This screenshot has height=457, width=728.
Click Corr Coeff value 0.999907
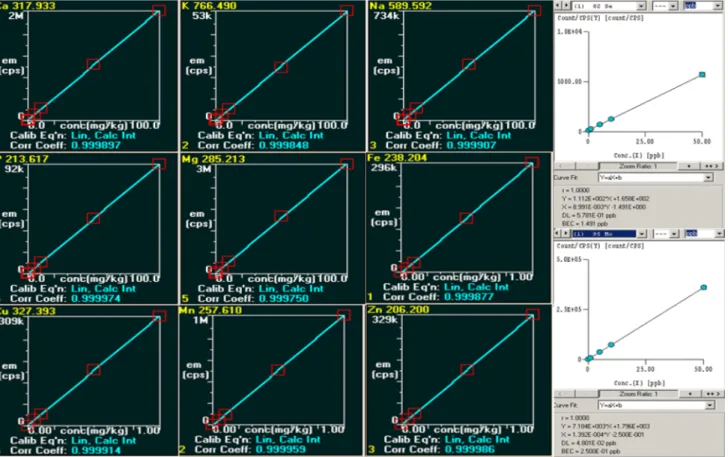(x=471, y=145)
